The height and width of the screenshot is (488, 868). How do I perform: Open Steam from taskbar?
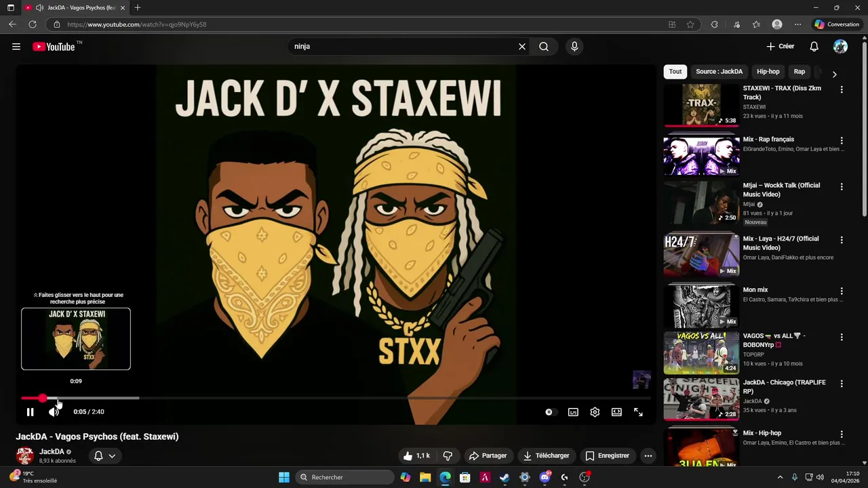505,477
